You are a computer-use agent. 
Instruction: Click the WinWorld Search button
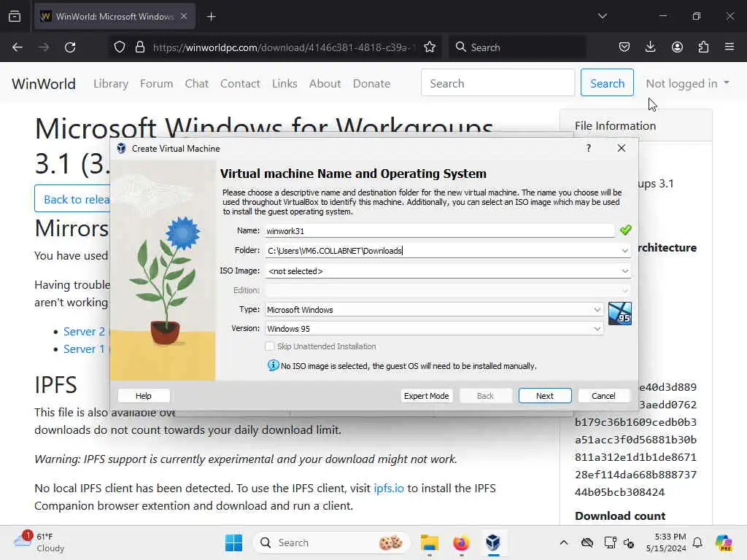tap(607, 83)
